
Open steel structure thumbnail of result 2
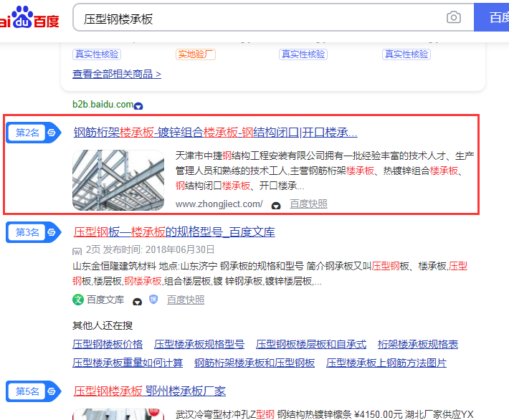click(x=118, y=180)
